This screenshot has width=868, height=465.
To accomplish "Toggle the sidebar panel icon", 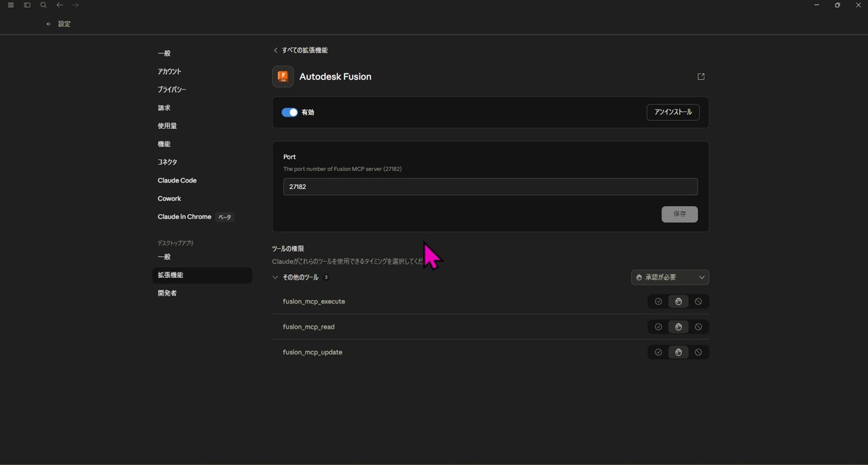I will 27,5.
